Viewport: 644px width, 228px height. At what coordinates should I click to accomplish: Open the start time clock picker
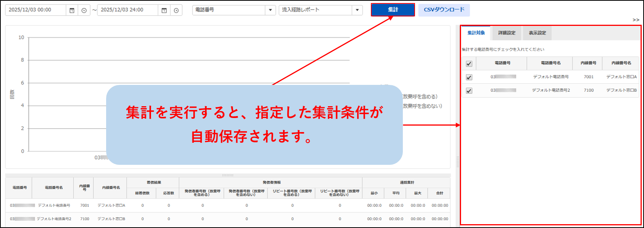pyautogui.click(x=84, y=10)
